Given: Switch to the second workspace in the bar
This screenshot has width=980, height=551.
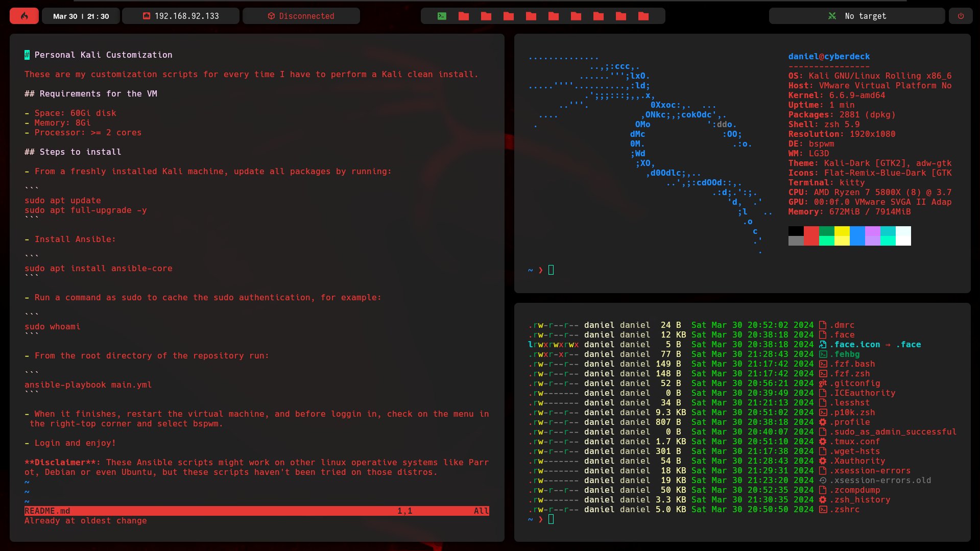Looking at the screenshot, I should pyautogui.click(x=464, y=16).
